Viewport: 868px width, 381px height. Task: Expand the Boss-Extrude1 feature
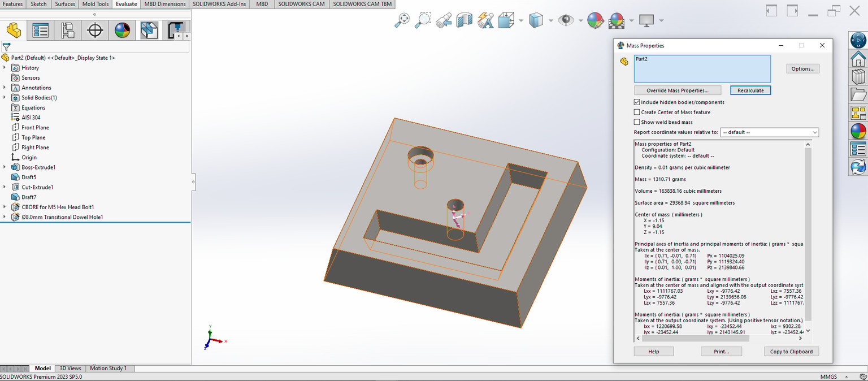(5, 167)
